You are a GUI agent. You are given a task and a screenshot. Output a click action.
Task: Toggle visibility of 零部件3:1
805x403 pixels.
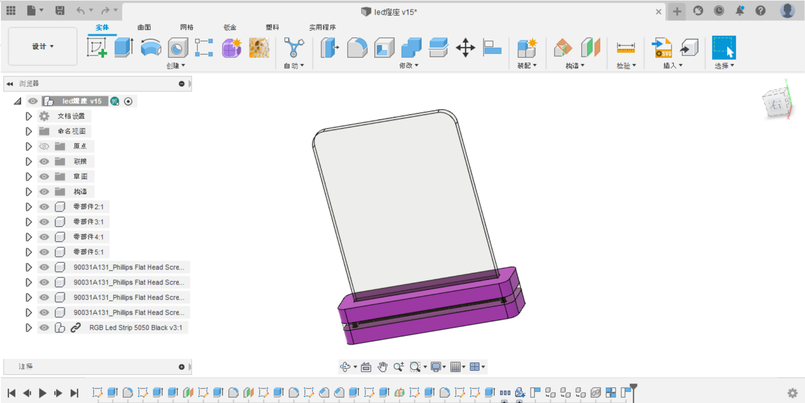click(44, 222)
